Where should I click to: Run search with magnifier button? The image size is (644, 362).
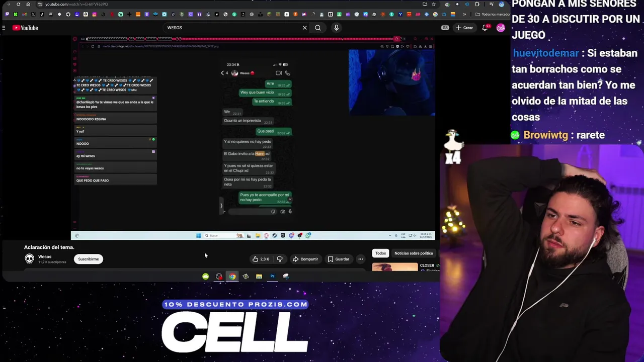[318, 28]
